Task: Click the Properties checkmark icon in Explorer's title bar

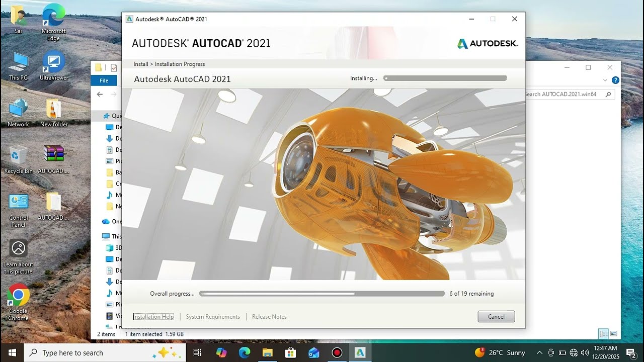Action: tap(114, 67)
